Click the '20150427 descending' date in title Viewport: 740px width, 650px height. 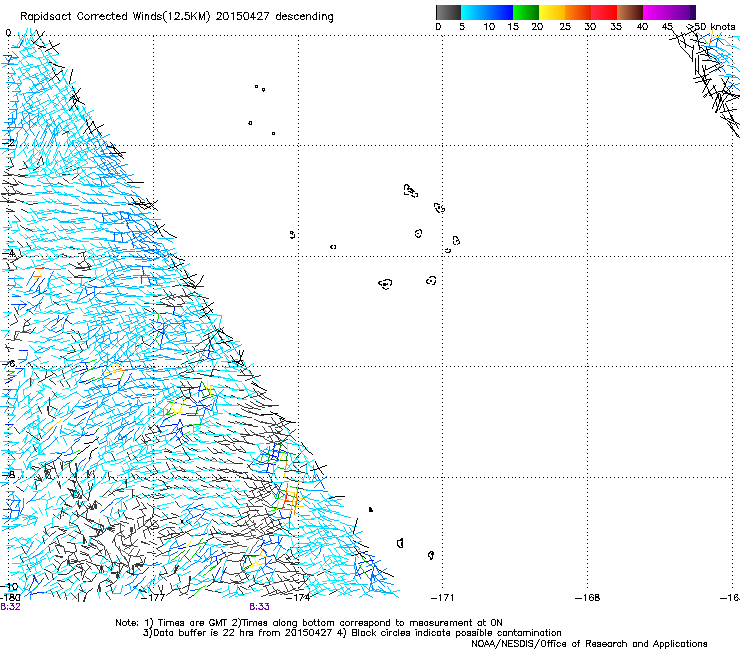(275, 17)
